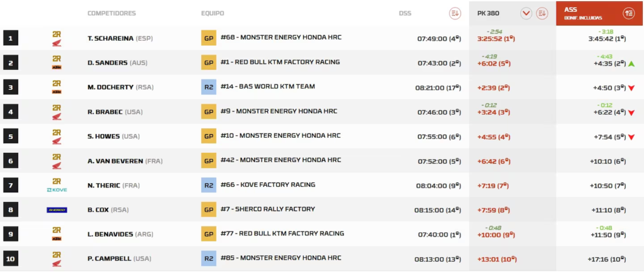Click the green up arrow for D. Sanders

[631, 64]
